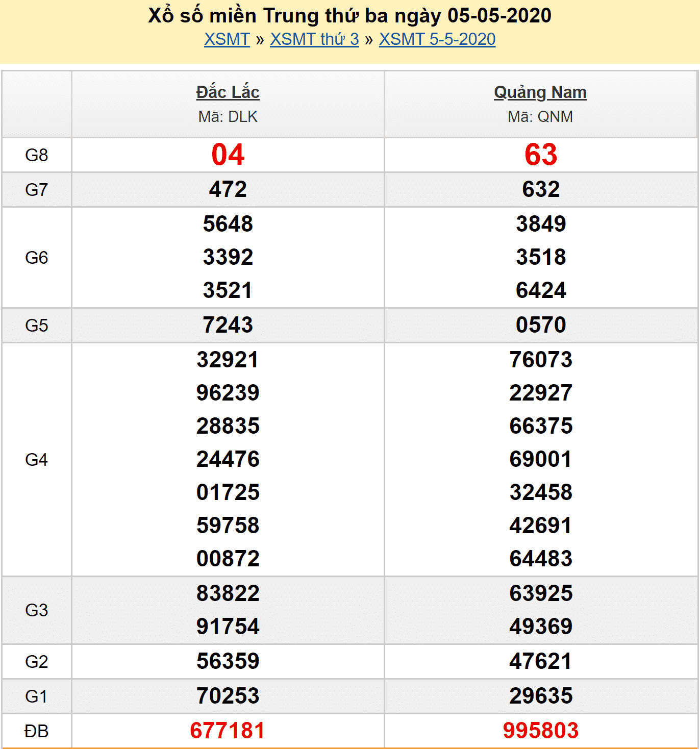The width and height of the screenshot is (700, 749).
Task: Click the G4 number 32458
Action: (x=541, y=492)
